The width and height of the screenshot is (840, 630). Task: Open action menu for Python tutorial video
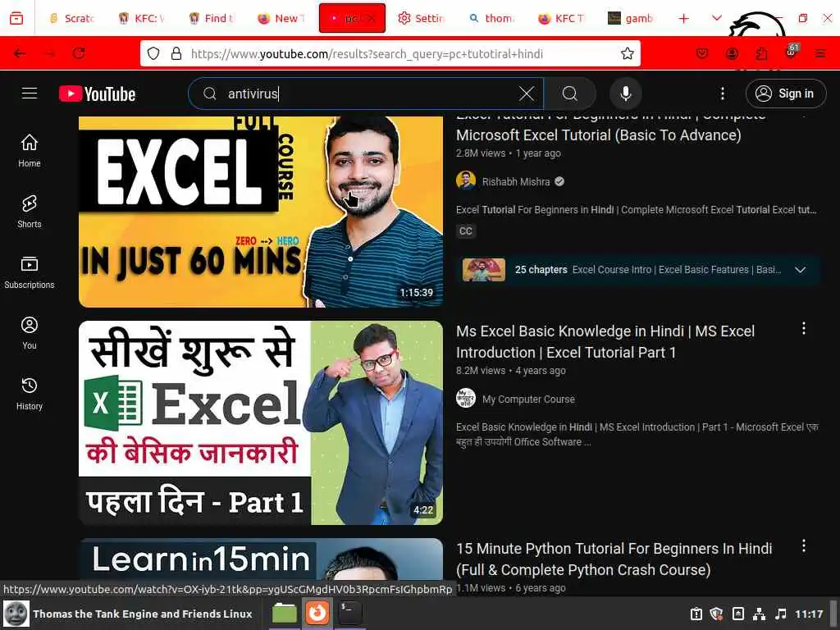click(804, 546)
